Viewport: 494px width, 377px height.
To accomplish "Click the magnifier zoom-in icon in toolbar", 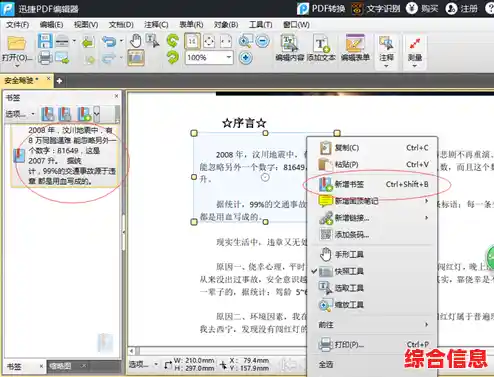I will 245,41.
